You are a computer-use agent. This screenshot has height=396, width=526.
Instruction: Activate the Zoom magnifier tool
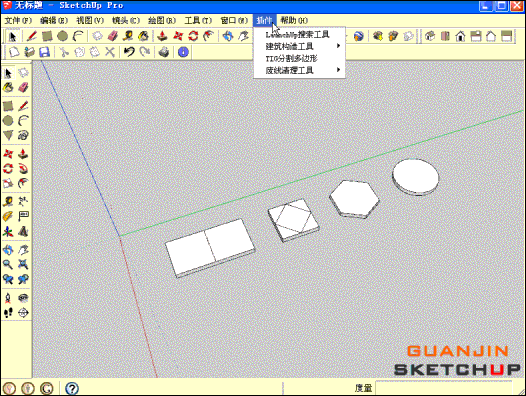coord(8,264)
